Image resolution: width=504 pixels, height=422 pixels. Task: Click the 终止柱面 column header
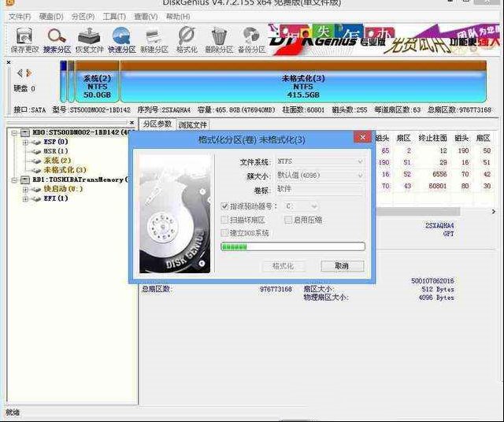[x=432, y=139]
